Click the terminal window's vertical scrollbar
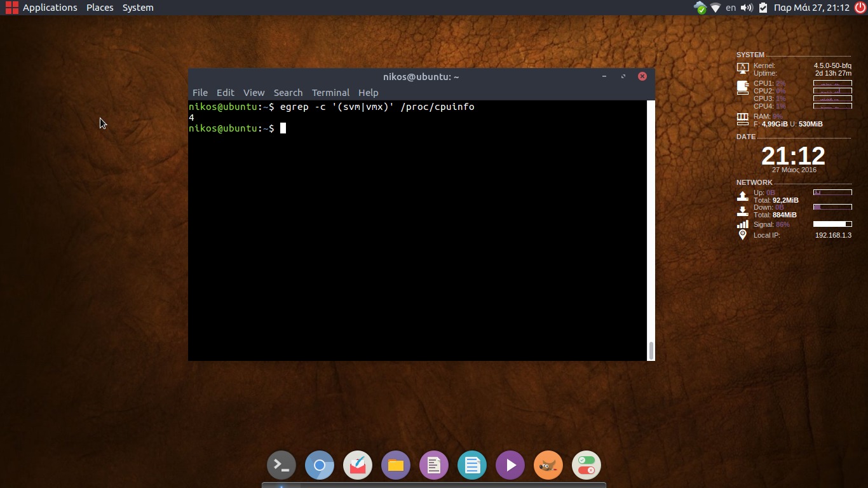 coord(651,350)
